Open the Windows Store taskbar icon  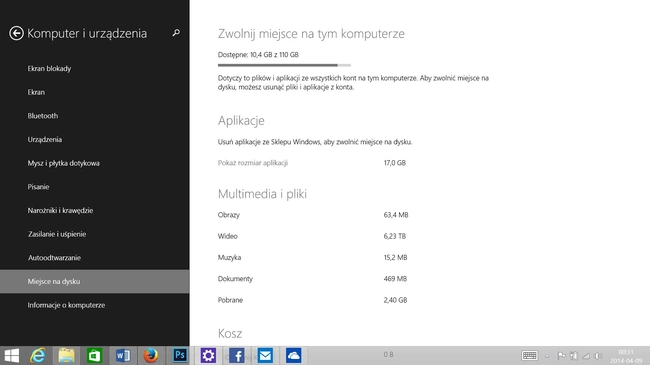tap(95, 355)
